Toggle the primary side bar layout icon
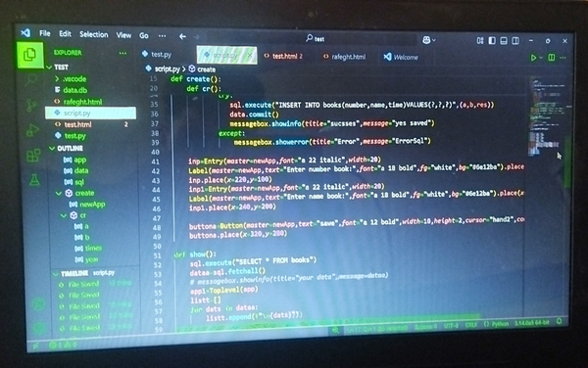The image size is (588, 368). click(x=492, y=40)
